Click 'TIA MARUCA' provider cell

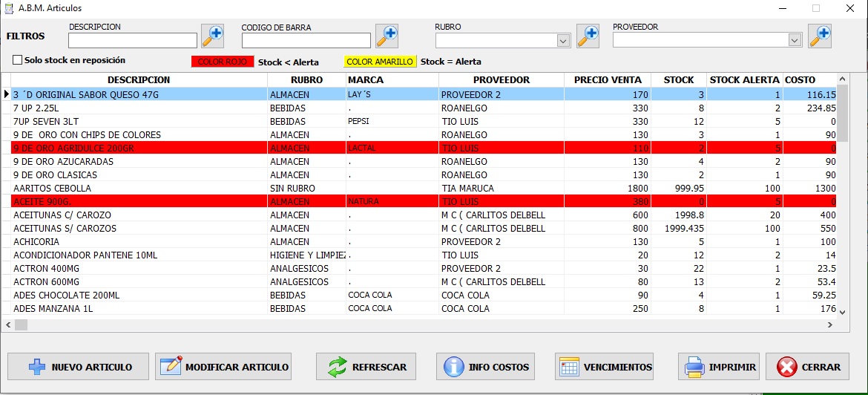(x=502, y=189)
